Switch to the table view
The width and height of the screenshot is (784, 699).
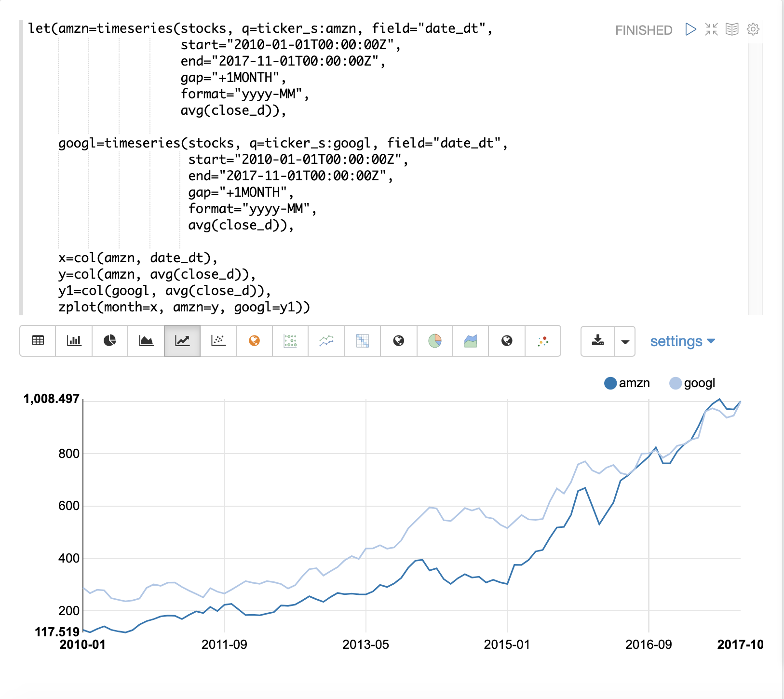(x=38, y=341)
